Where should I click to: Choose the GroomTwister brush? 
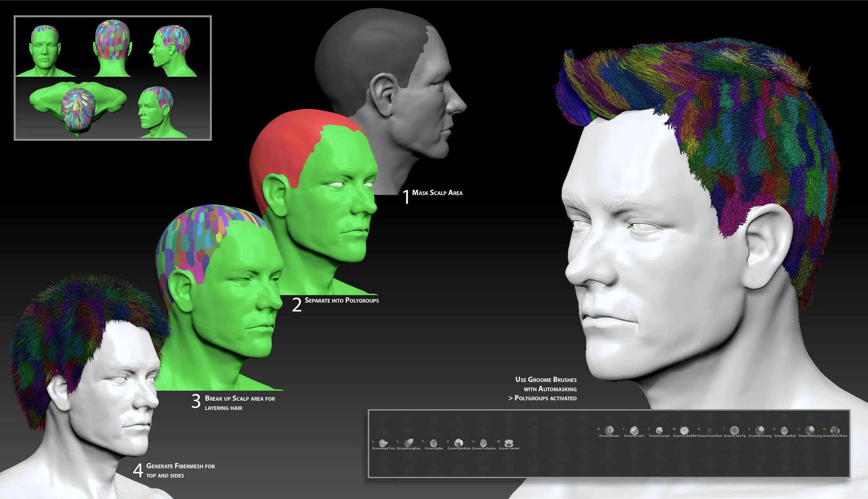tap(509, 443)
